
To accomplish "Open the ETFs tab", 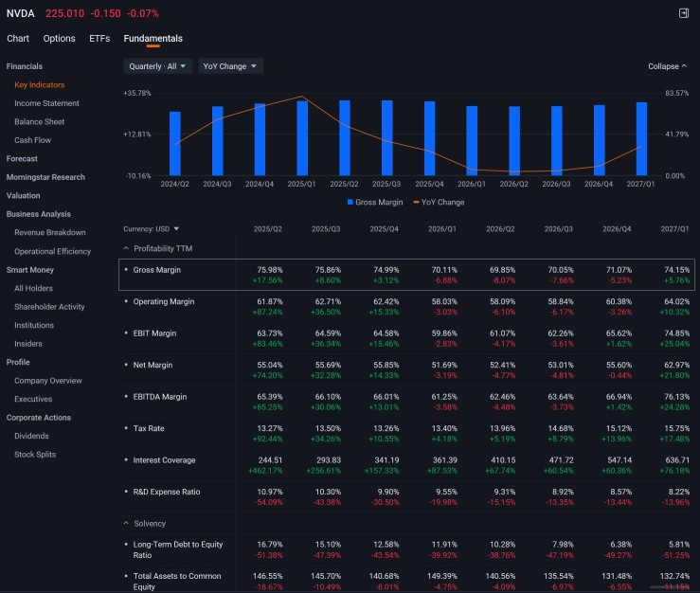I will [x=99, y=39].
